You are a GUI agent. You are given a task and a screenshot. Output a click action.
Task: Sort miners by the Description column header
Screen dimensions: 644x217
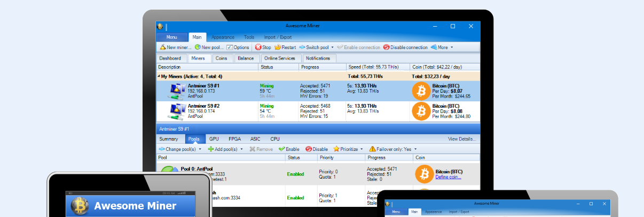click(x=207, y=67)
